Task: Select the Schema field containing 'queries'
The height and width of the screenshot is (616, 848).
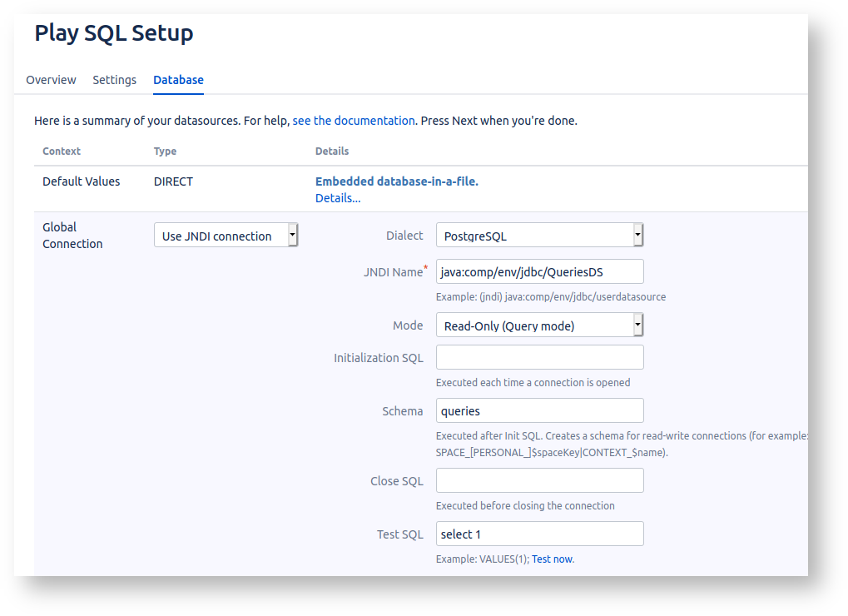Action: (x=539, y=410)
